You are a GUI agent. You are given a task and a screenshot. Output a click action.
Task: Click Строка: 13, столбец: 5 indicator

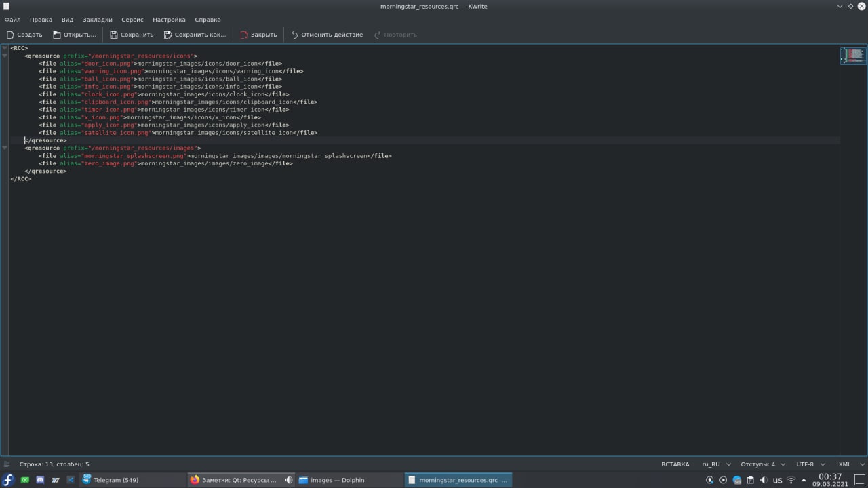54,464
